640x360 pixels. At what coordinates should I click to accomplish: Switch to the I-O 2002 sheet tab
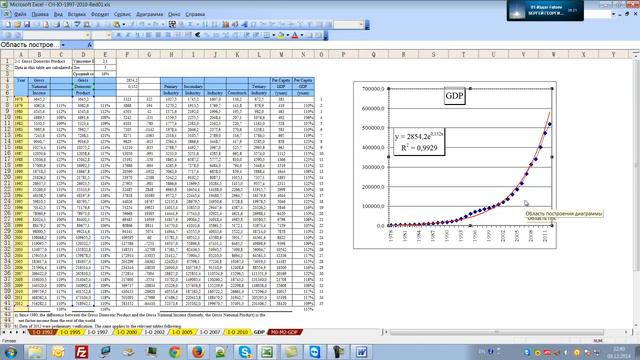154,332
